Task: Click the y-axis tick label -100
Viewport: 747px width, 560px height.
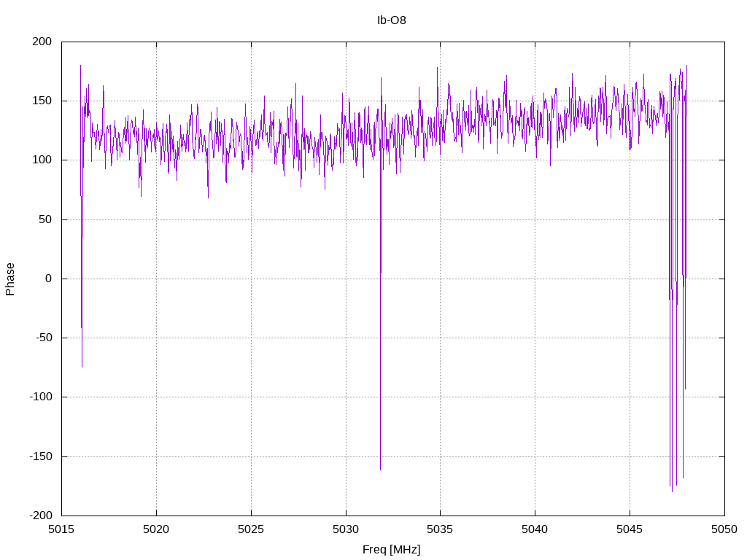Action: 41,397
